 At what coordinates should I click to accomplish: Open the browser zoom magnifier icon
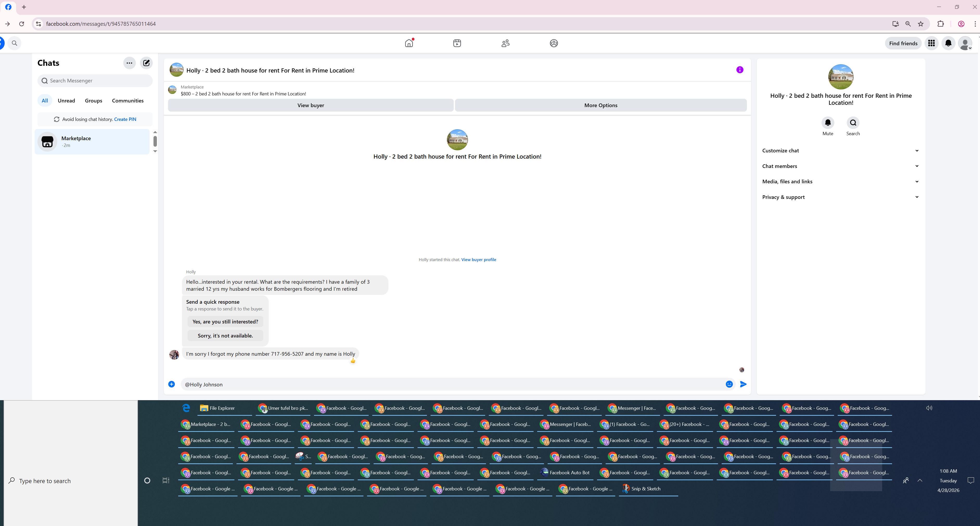(x=908, y=24)
